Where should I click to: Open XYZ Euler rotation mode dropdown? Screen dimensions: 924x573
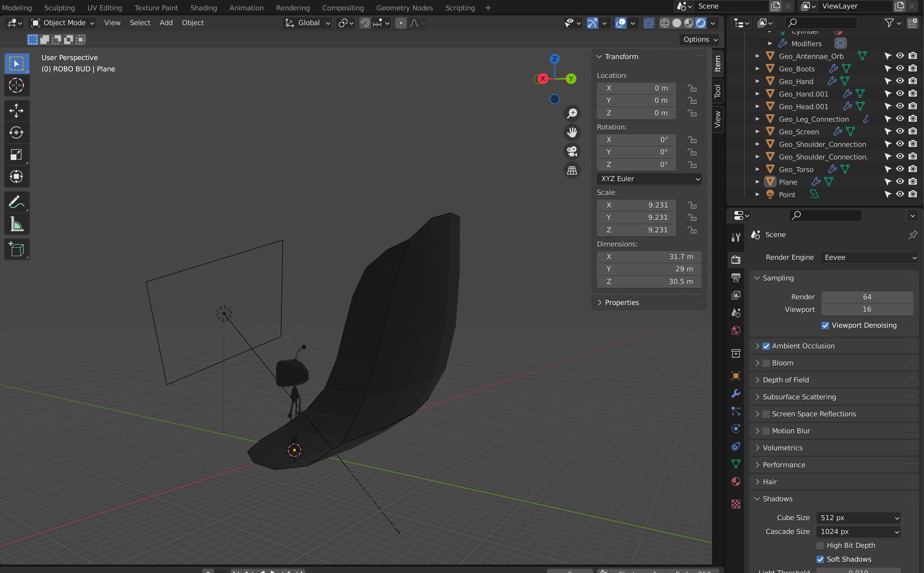tap(649, 179)
